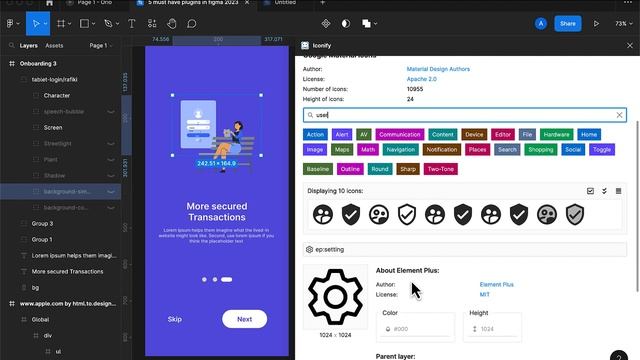Select the Frame tool
This screenshot has width=640, height=360.
coord(61,24)
